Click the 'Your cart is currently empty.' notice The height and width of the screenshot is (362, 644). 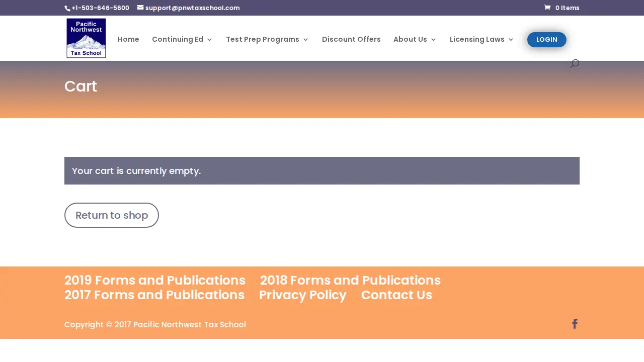click(322, 170)
